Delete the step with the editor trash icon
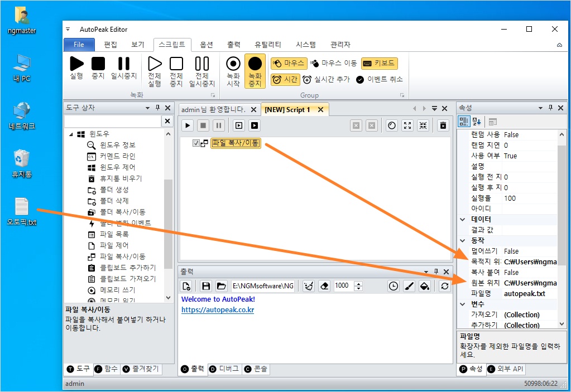The height and width of the screenshot is (392, 571). (x=443, y=125)
